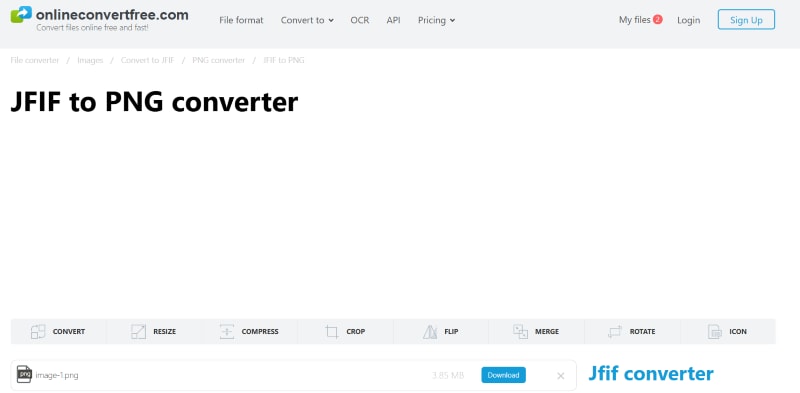Open the File format menu item
This screenshot has height=393, width=800.
pyautogui.click(x=241, y=20)
